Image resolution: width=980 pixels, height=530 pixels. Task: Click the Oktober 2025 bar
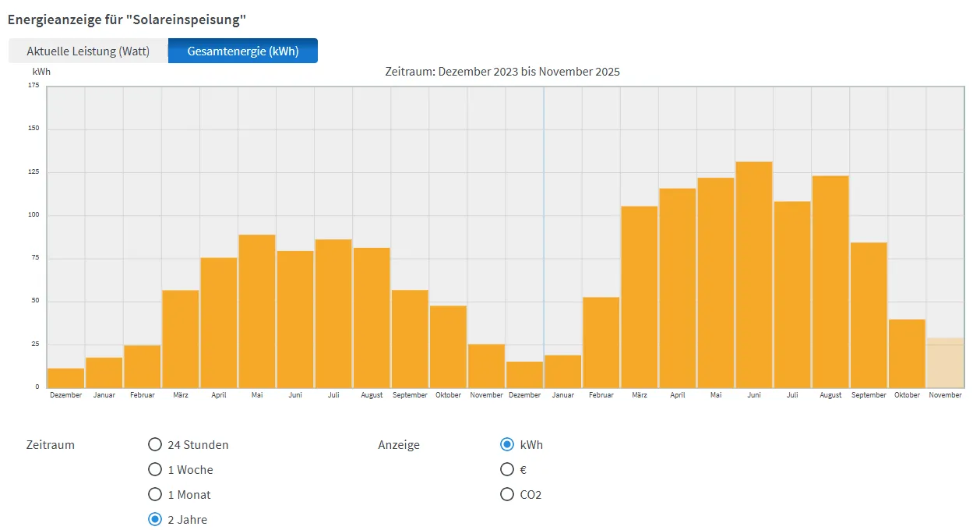(907, 353)
